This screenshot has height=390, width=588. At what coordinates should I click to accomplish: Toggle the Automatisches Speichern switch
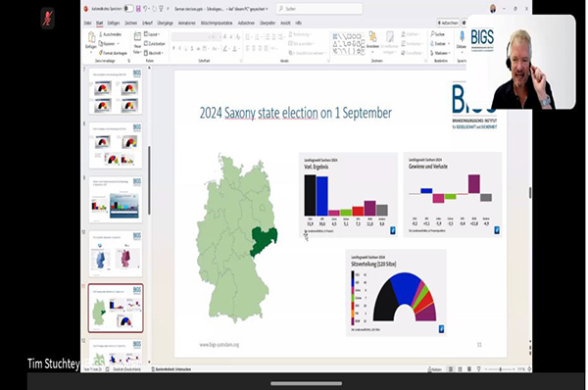128,8
